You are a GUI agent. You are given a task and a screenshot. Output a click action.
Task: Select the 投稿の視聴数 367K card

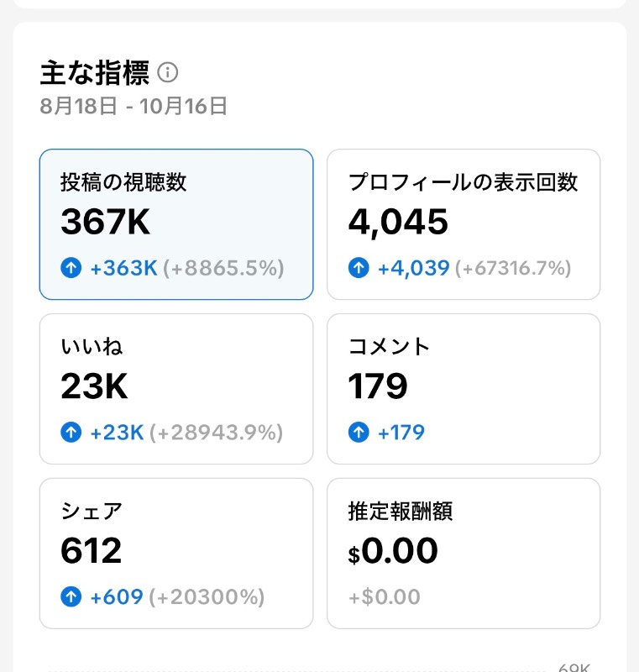point(176,224)
